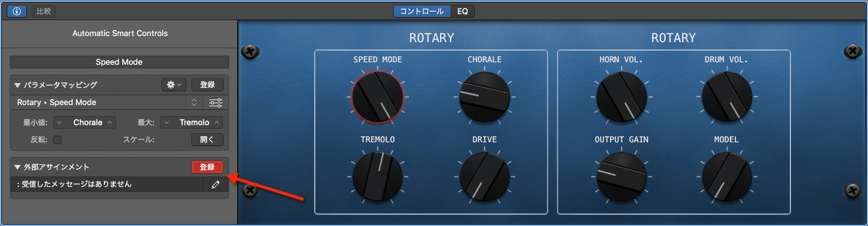
Task: Click the sliders icon beside Rotary Speed Mode
Action: point(215,103)
